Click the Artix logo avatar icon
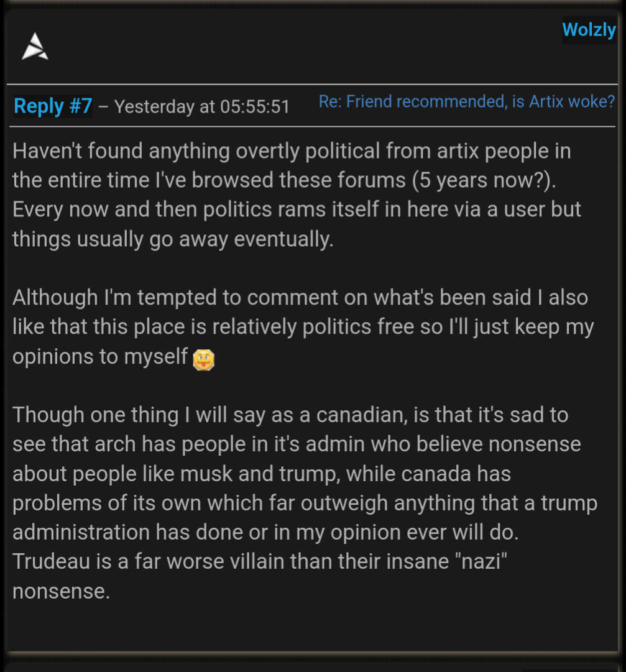Image resolution: width=626 pixels, height=672 pixels. [x=35, y=47]
